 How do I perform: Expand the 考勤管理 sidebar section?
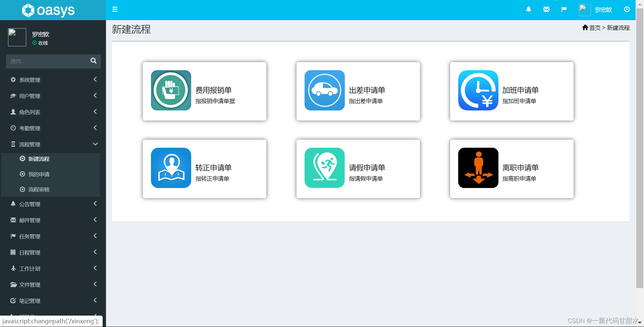[50, 128]
